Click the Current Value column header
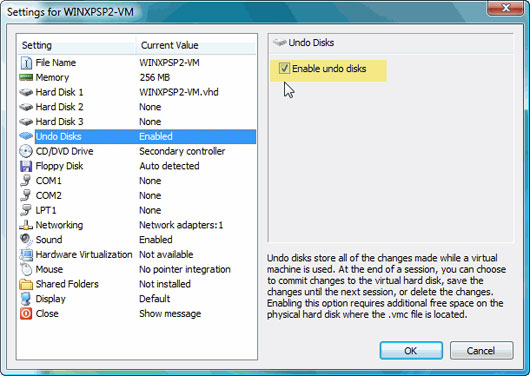 click(196, 45)
